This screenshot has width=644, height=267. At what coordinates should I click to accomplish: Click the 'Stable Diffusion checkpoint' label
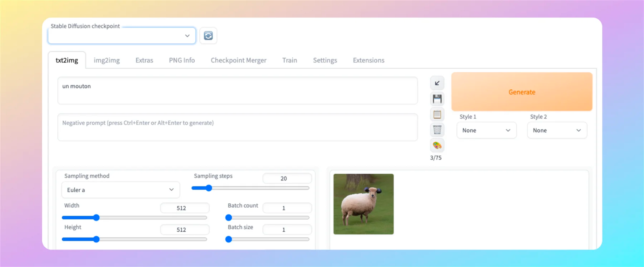85,26
